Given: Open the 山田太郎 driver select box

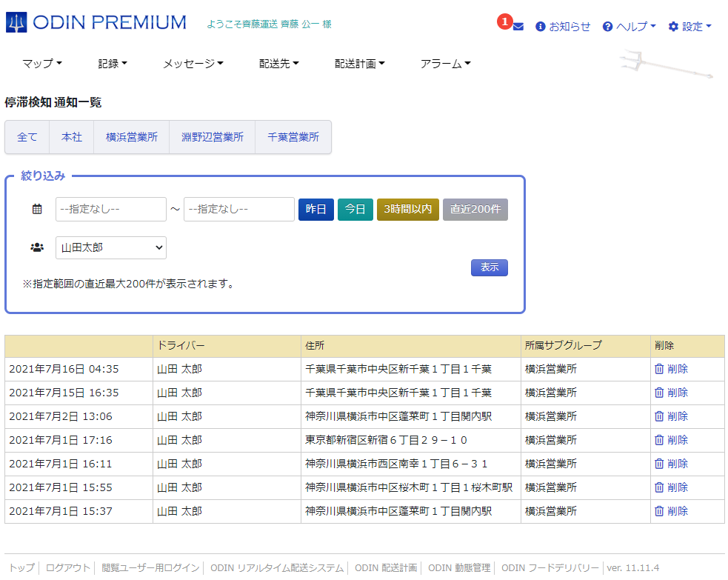Looking at the screenshot, I should click(111, 248).
